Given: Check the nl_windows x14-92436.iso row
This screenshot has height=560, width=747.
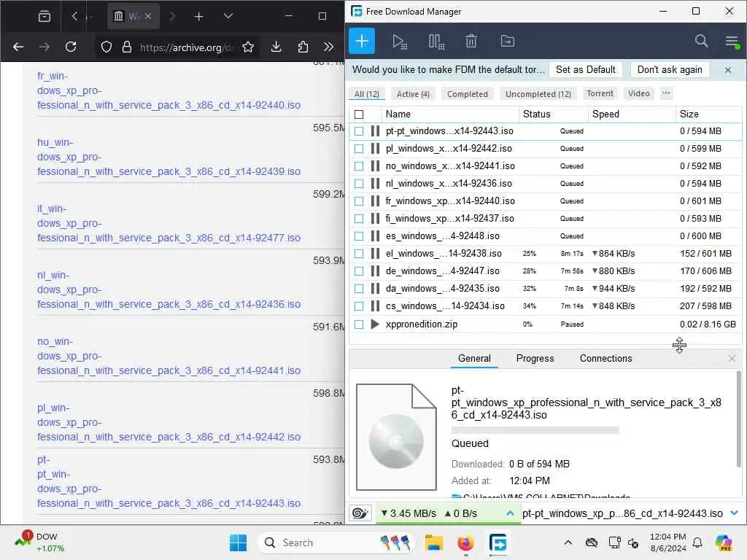Looking at the screenshot, I should 359,183.
